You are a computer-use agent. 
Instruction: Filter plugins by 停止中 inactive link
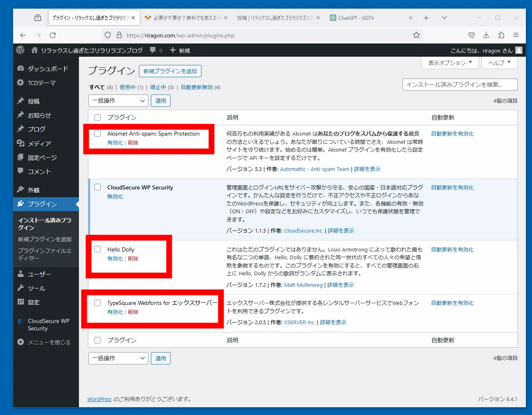pos(158,88)
